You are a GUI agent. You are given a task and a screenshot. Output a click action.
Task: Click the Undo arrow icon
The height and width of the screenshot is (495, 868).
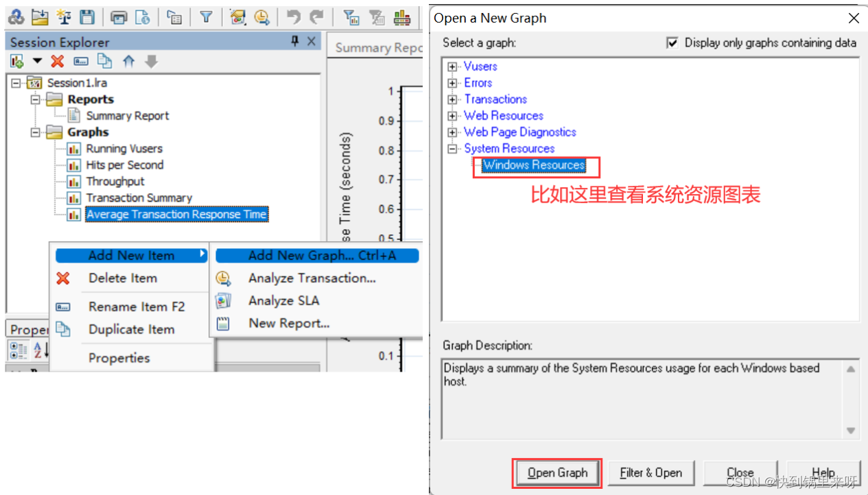click(293, 17)
